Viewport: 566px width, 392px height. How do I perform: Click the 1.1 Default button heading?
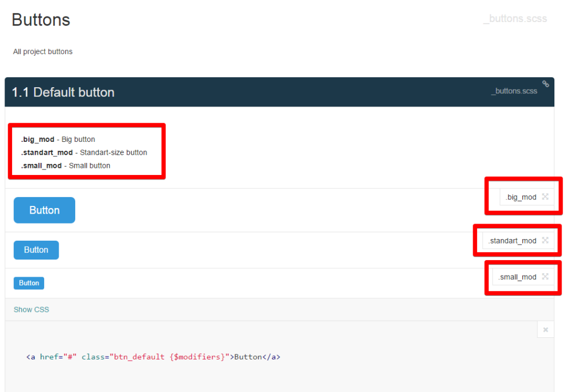[63, 92]
